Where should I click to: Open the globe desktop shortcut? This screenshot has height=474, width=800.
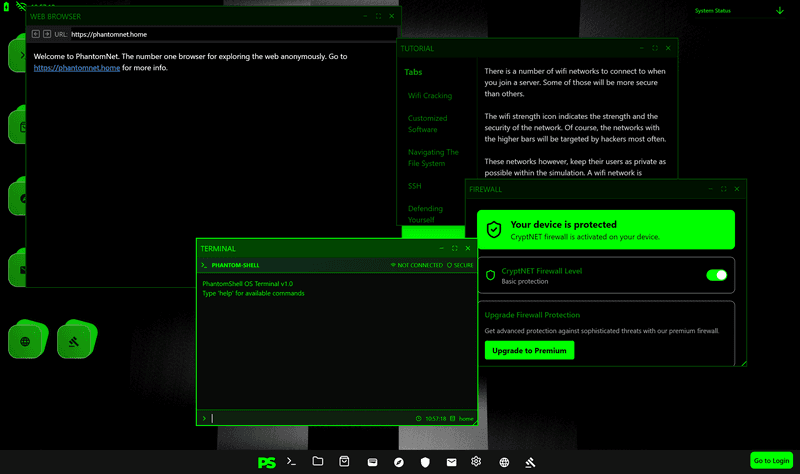pyautogui.click(x=25, y=341)
